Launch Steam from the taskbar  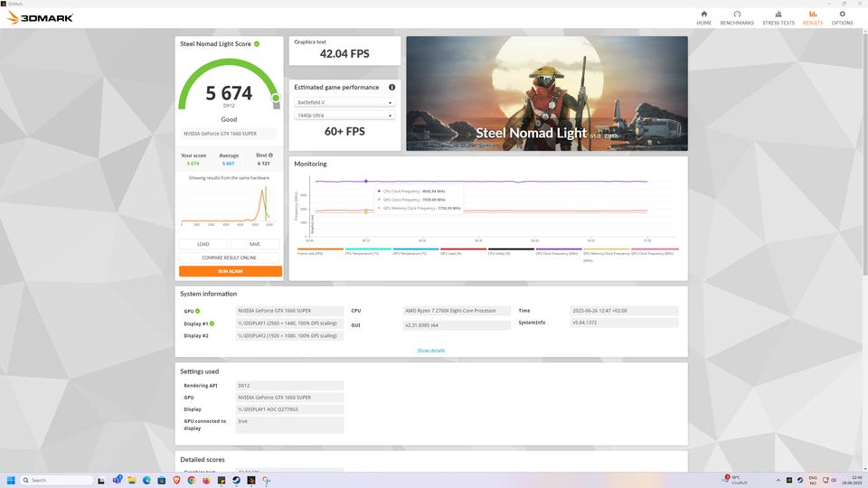pos(236,480)
